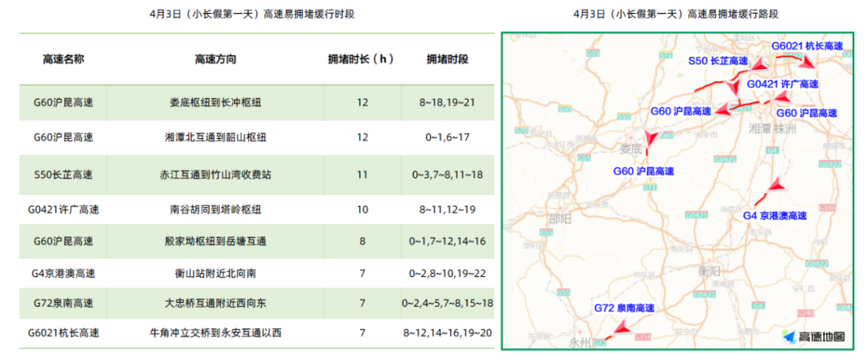Click G72泉南高速 row name cell
The height and width of the screenshot is (363, 868).
(x=63, y=303)
